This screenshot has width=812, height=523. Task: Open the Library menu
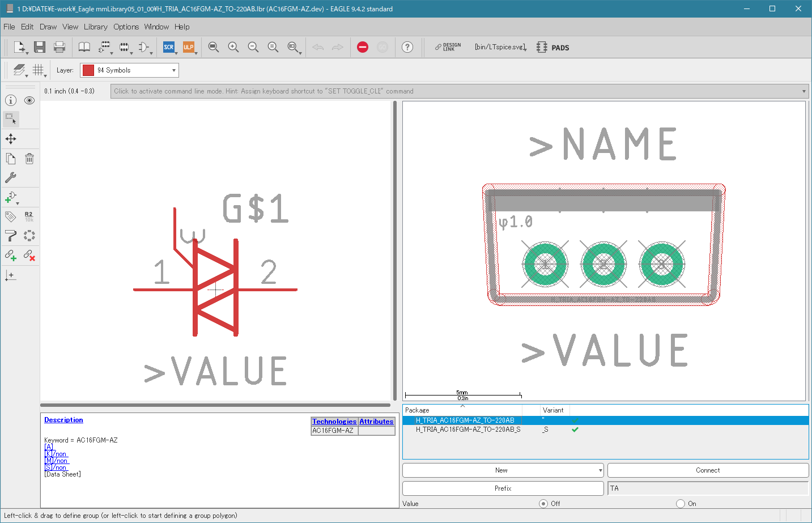pyautogui.click(x=95, y=27)
